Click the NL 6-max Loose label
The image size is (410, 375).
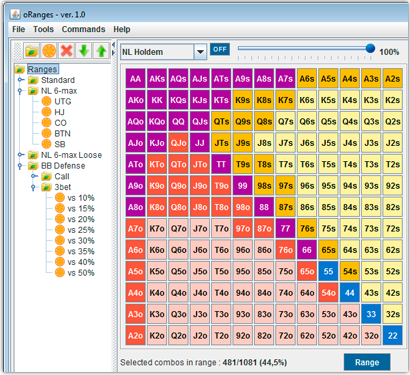[x=71, y=155]
